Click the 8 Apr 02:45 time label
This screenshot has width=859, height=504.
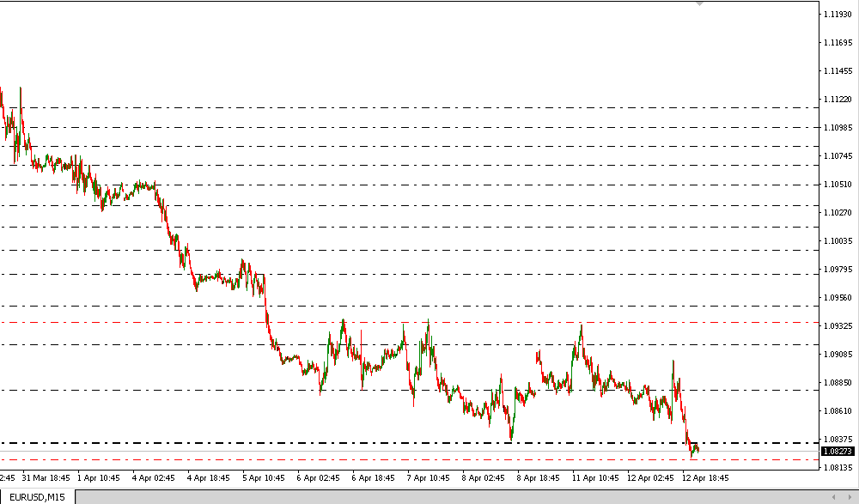[483, 477]
